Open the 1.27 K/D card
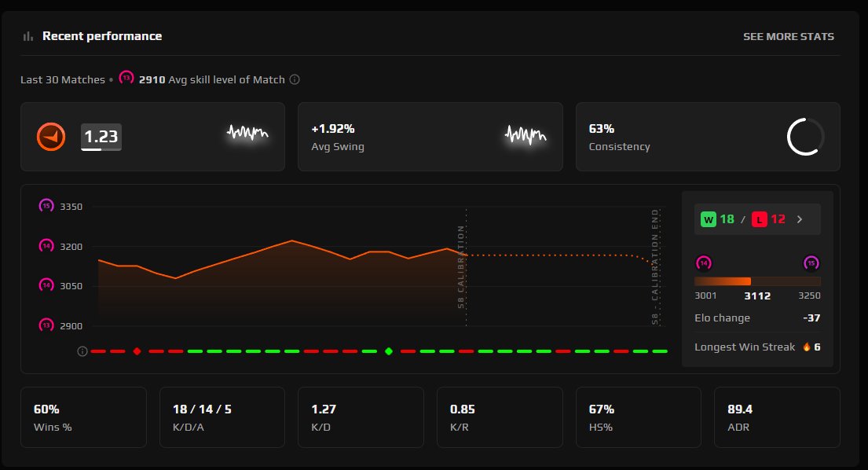The image size is (868, 470). coord(361,417)
